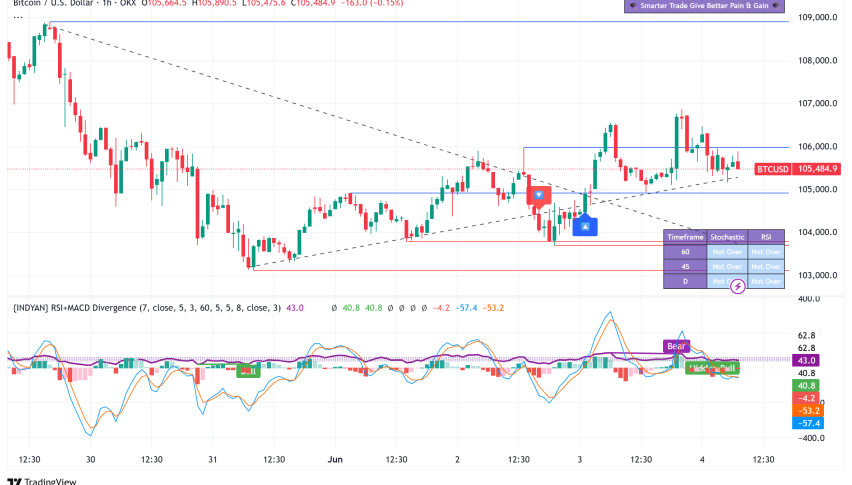
Task: Click the 108,000.0 price axis label
Action: point(817,60)
